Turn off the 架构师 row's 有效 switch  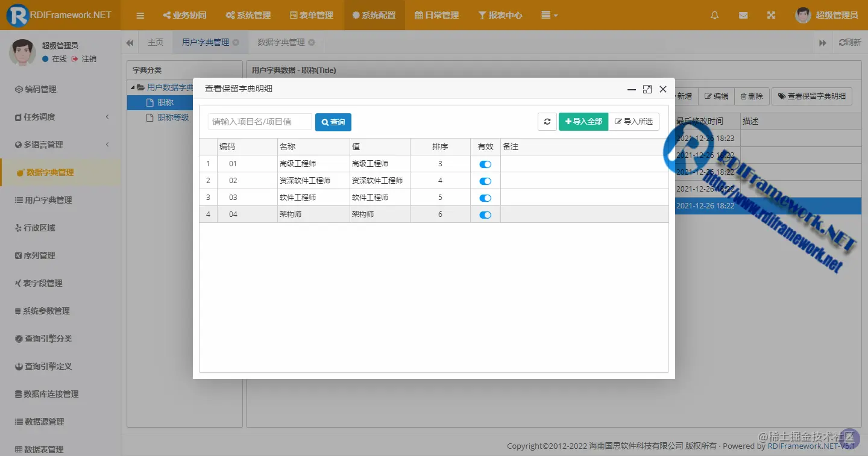click(485, 214)
